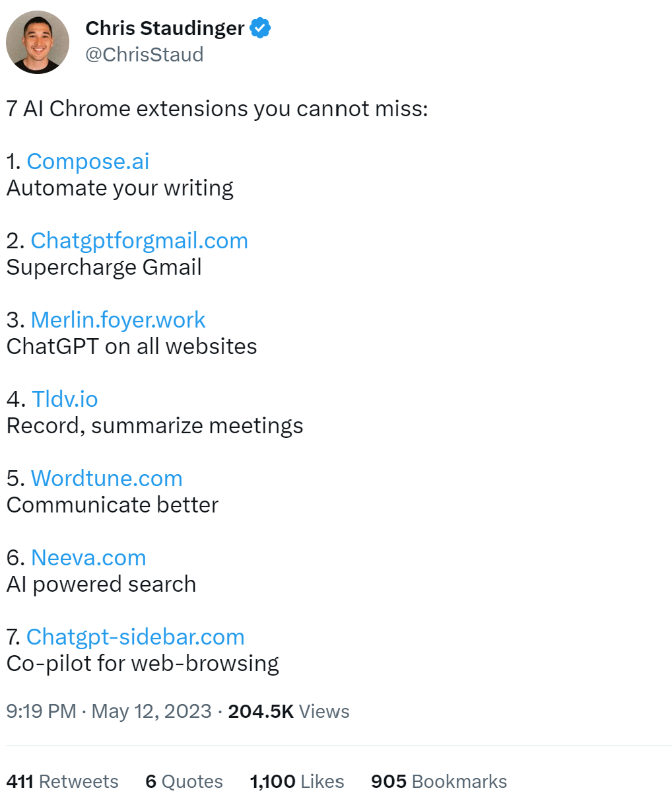Open the Compose.ai link
The height and width of the screenshot is (811, 672).
88,162
